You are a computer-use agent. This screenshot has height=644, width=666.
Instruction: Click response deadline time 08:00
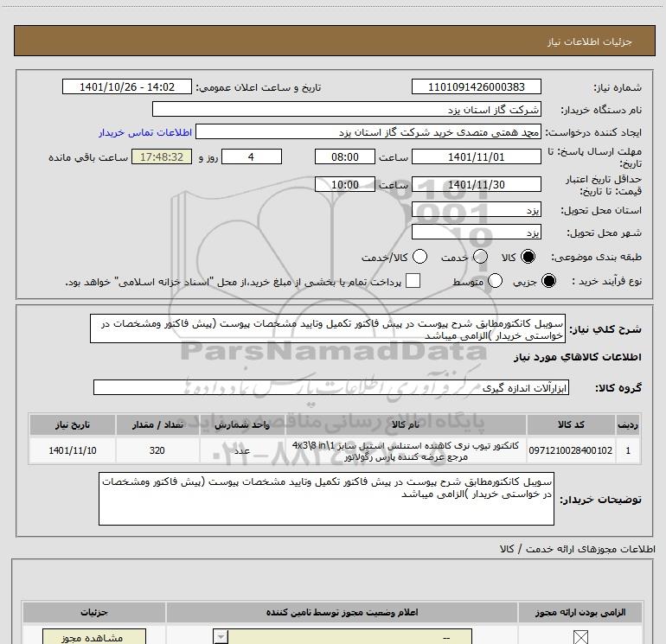tap(345, 156)
